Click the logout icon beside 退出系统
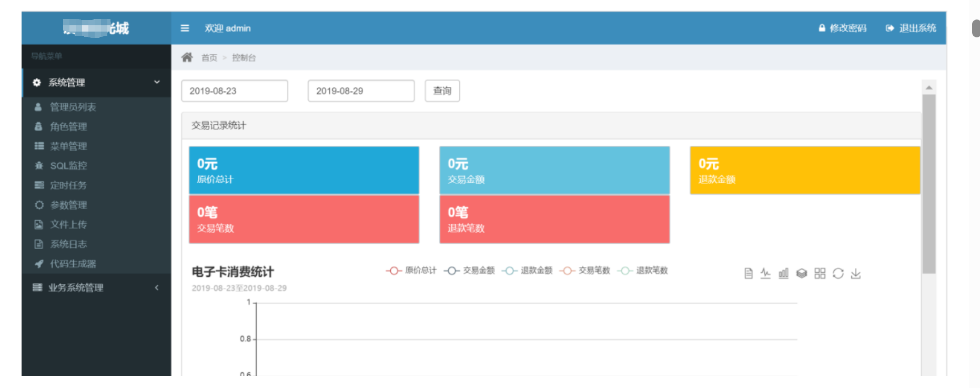 (x=890, y=28)
